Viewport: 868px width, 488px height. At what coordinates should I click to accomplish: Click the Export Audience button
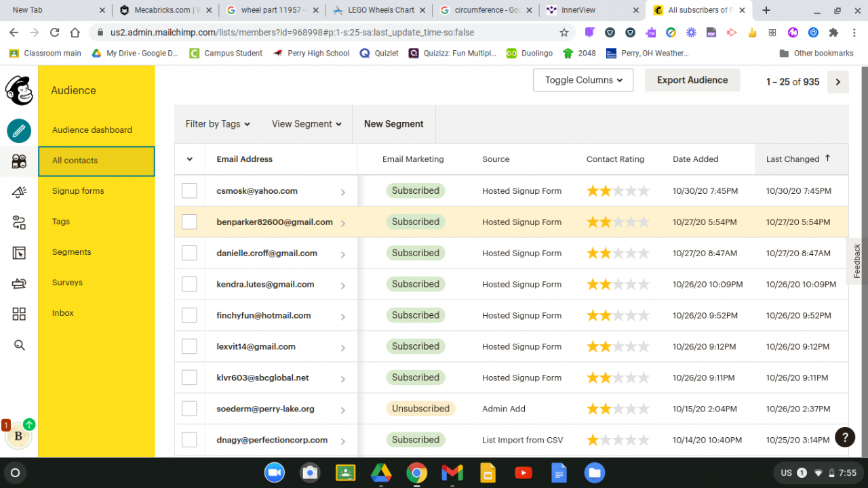coord(692,80)
